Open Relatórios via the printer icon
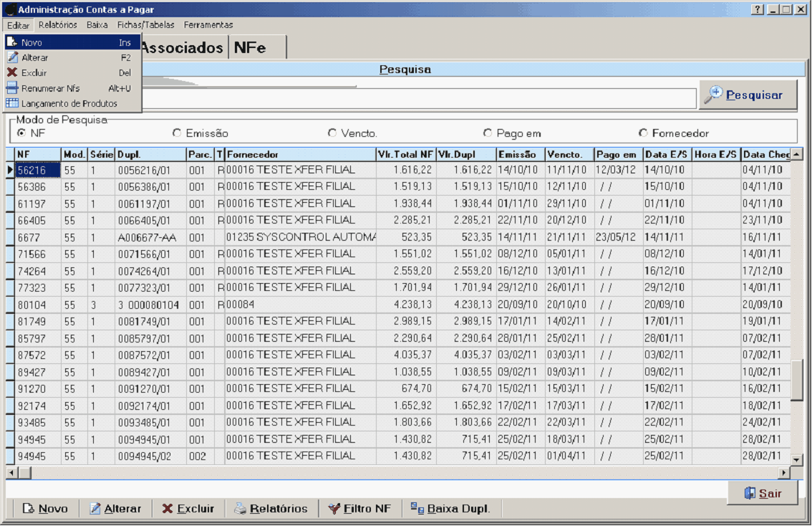Image resolution: width=812 pixels, height=526 pixels. tap(241, 509)
